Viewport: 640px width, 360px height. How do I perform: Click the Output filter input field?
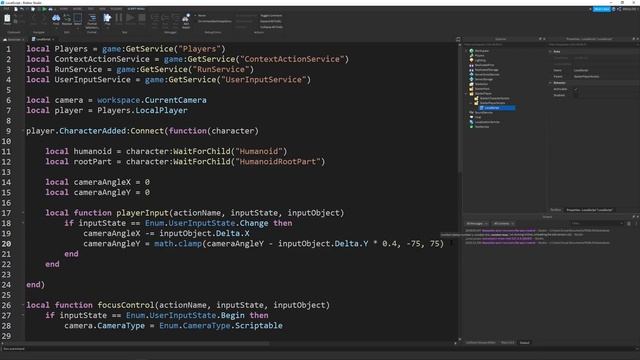point(597,223)
